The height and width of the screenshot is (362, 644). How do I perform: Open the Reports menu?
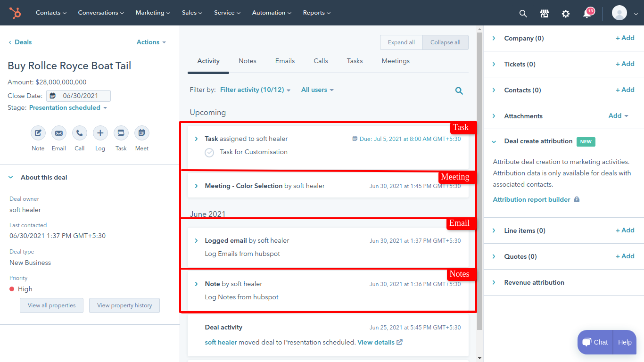click(x=317, y=13)
